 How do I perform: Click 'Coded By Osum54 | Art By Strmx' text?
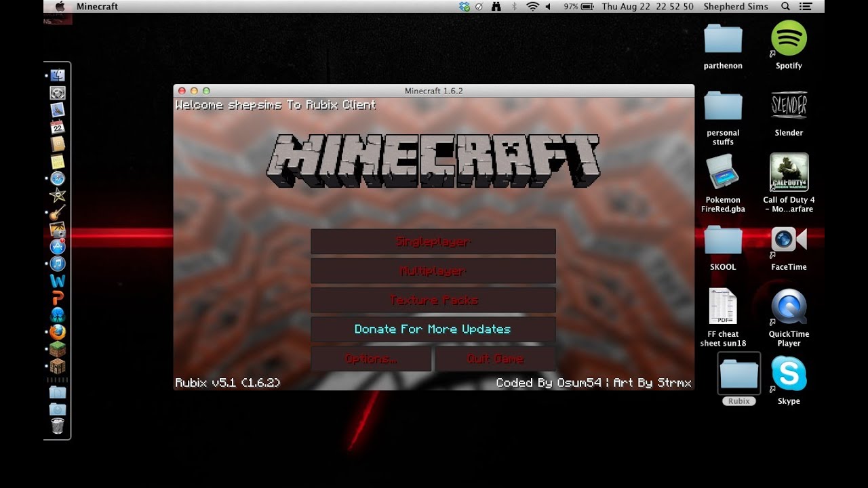(x=593, y=383)
